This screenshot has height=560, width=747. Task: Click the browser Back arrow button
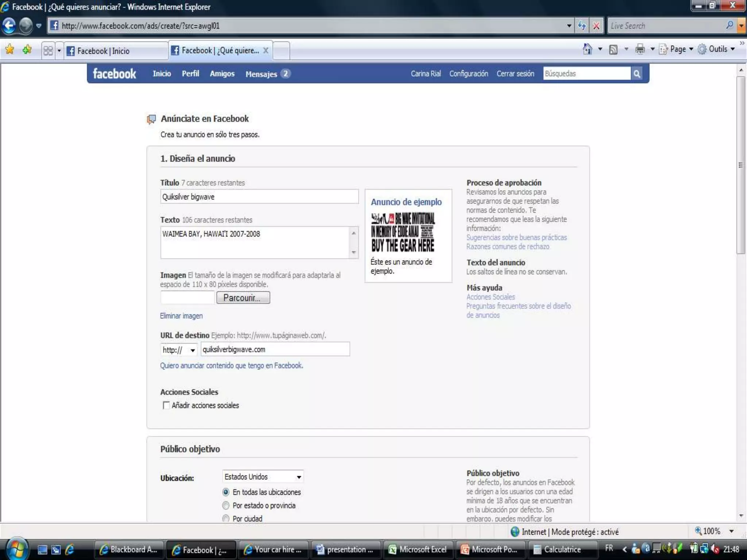tap(9, 26)
